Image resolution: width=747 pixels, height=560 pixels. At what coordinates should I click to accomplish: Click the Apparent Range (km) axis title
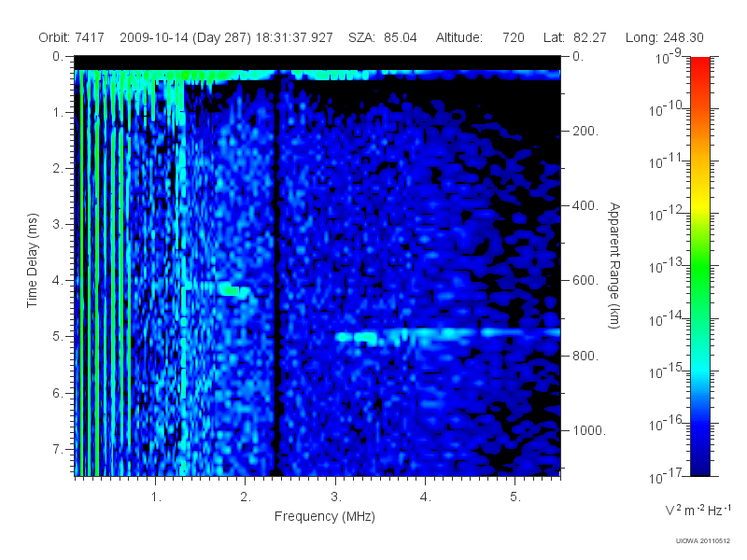614,265
